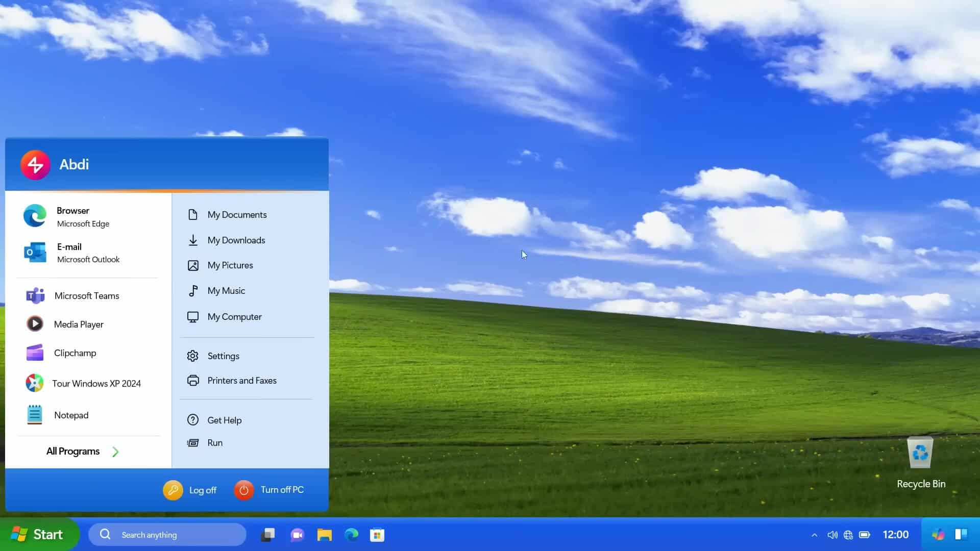Click the Log off button
Screen dimensions: 980x551
[x=189, y=490]
